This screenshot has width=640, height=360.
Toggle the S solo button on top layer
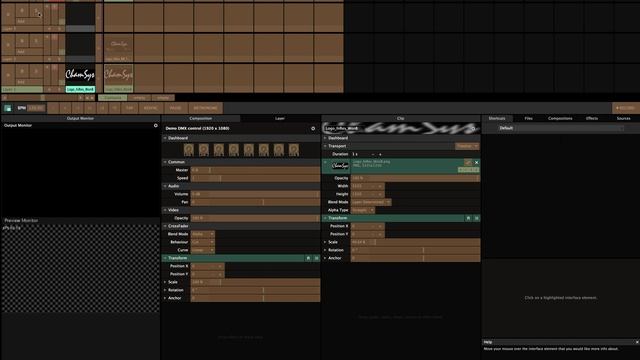click(x=36, y=11)
